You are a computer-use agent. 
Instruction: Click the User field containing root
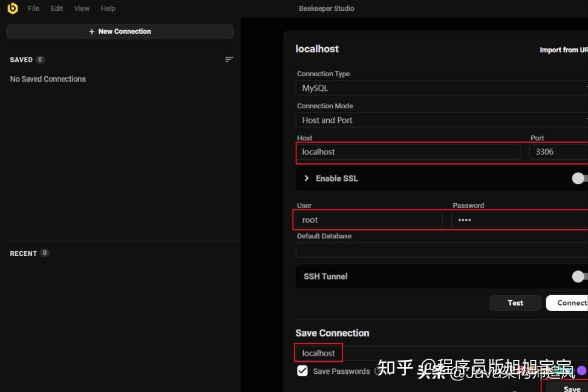369,220
